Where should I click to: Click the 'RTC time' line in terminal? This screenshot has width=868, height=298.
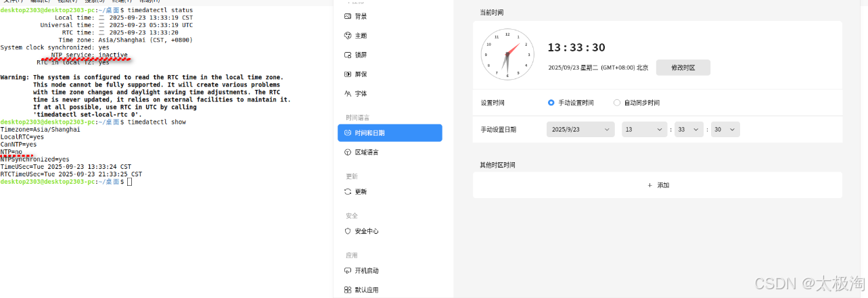[120, 32]
